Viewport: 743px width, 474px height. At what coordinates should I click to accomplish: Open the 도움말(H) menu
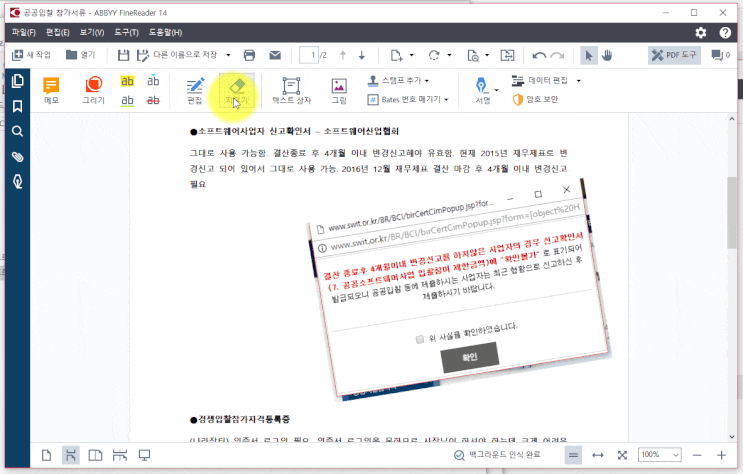point(165,32)
